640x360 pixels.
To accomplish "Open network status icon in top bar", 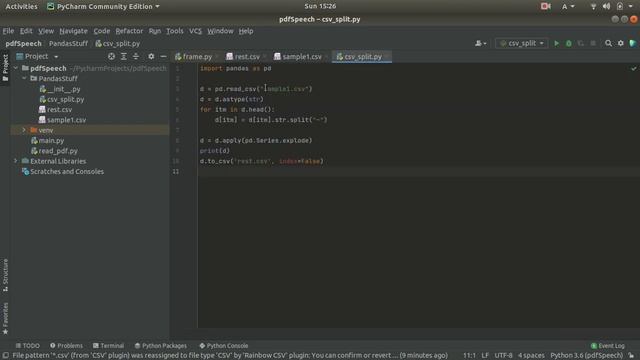I will pos(593,6).
